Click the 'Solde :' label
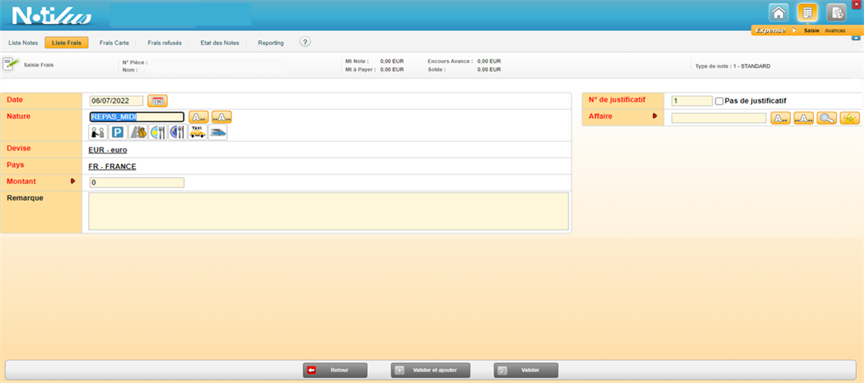The width and height of the screenshot is (864, 383). (436, 70)
